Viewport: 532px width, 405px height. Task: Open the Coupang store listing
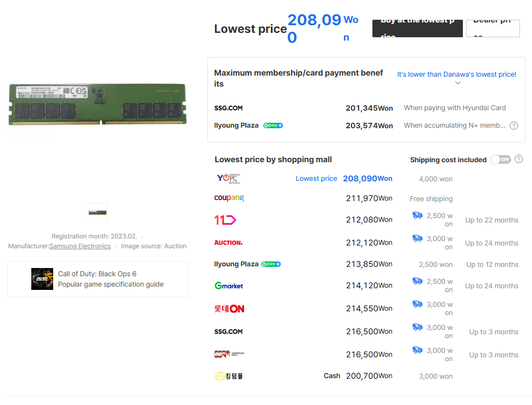[x=229, y=198]
